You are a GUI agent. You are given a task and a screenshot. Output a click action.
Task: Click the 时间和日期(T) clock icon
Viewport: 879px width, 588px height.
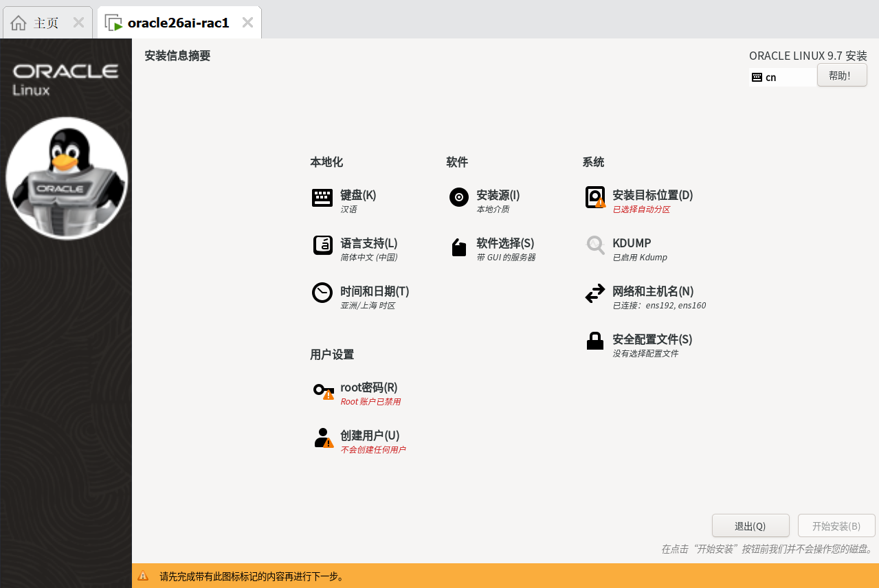coord(322,292)
